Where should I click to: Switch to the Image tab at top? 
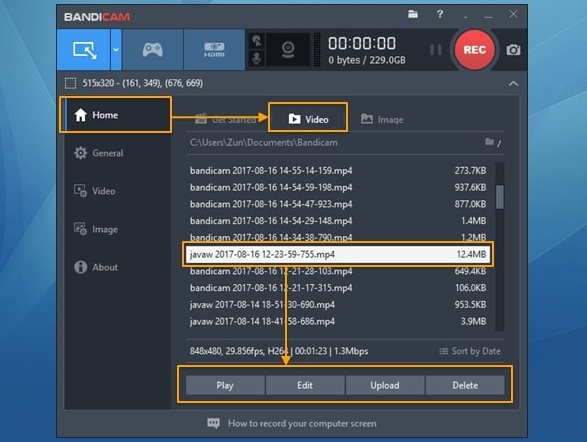382,119
